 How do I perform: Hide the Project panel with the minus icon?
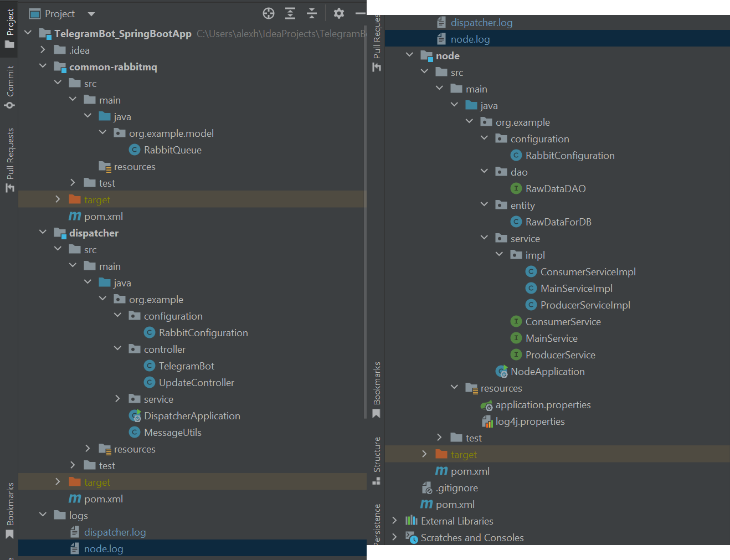[x=360, y=13]
